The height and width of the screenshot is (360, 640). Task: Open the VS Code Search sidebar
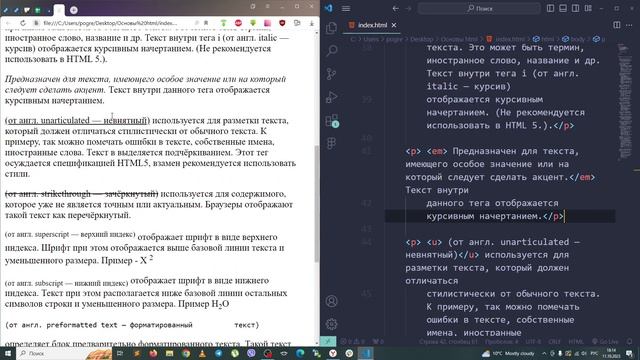(331, 51)
